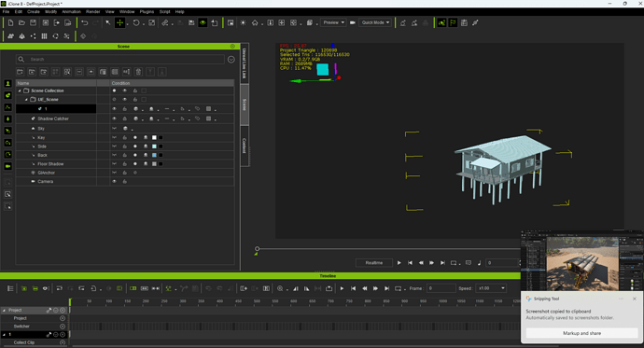Image resolution: width=644 pixels, height=348 pixels.
Task: Toggle the green eye icon in the toolbar
Action: [x=203, y=22]
